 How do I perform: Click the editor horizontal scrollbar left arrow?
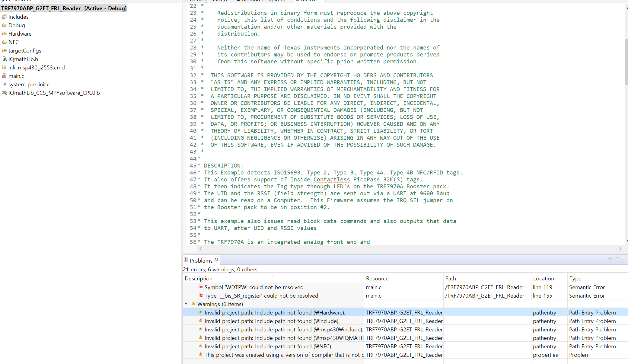click(x=200, y=249)
